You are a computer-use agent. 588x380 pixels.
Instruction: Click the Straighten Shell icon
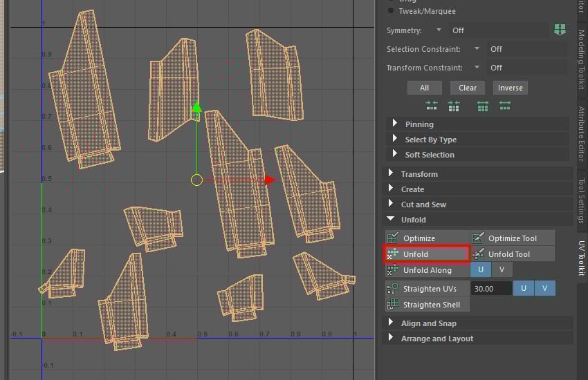click(392, 305)
